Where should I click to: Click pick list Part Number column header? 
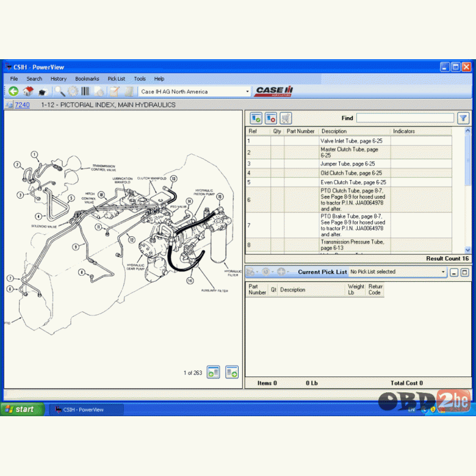(x=257, y=290)
